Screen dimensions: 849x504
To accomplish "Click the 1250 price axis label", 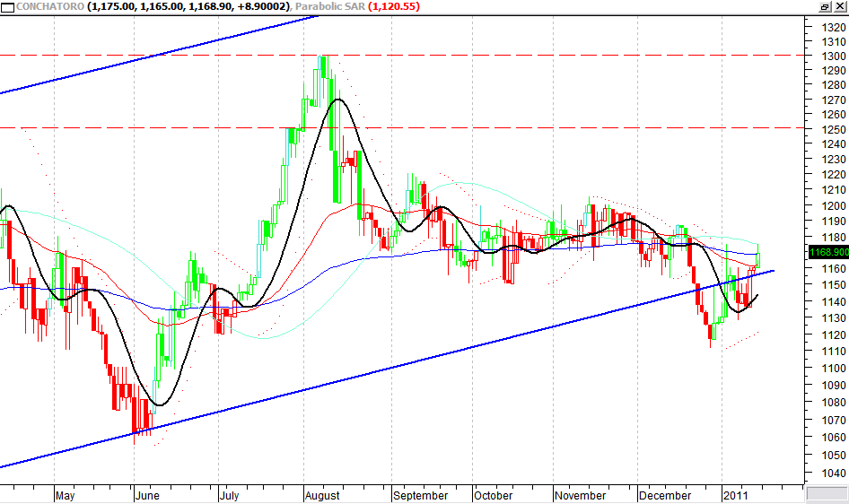I will [x=834, y=130].
